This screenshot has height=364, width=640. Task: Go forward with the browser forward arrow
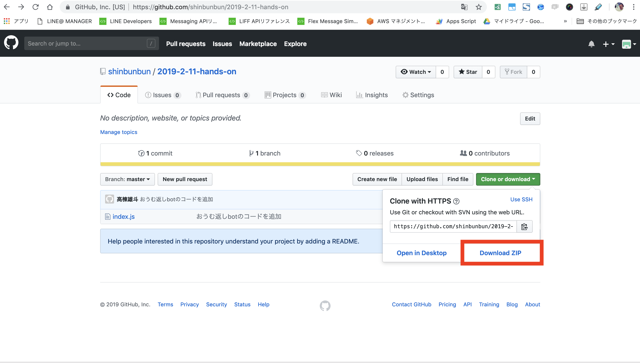21,7
